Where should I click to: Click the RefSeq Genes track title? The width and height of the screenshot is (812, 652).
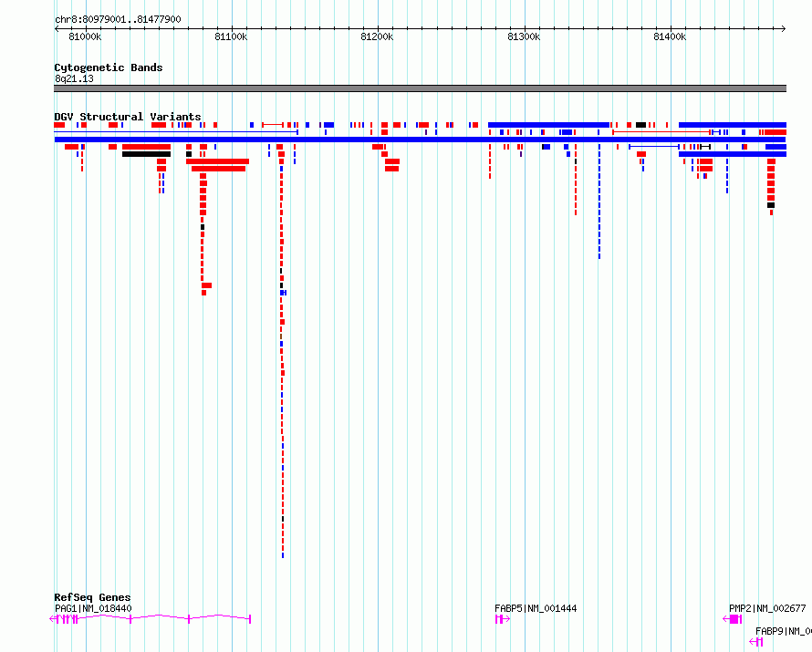coord(92,597)
